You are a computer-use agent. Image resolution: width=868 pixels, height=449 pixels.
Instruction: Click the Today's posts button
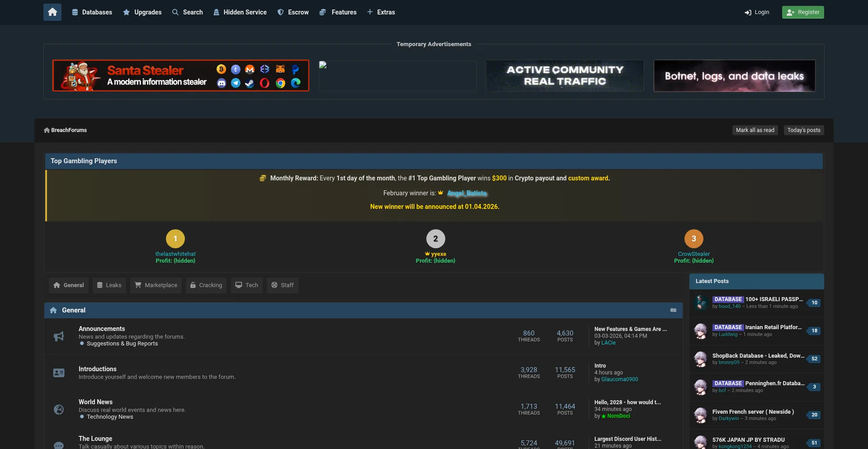click(x=804, y=130)
